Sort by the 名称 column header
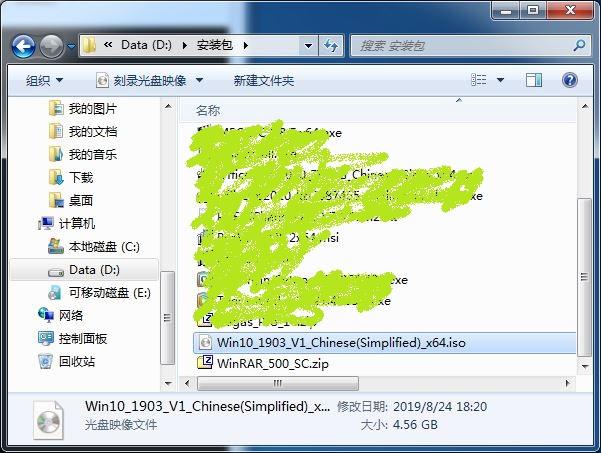The image size is (601, 453). (208, 110)
